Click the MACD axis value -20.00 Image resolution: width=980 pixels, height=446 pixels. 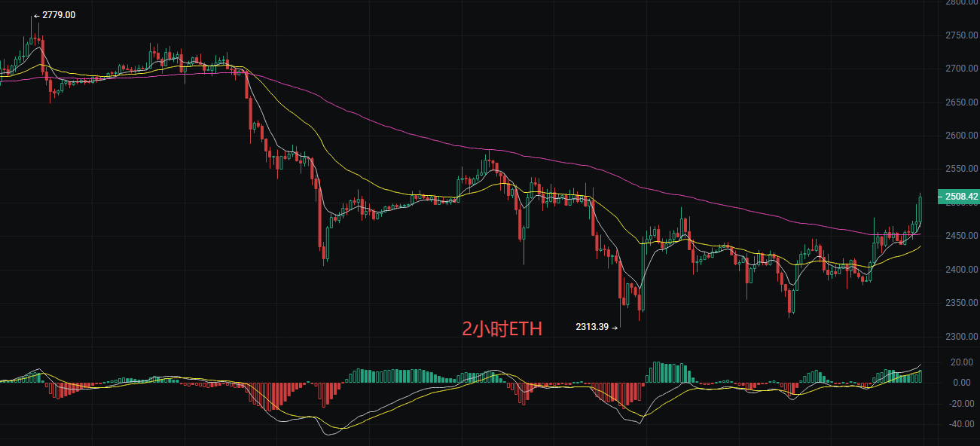[x=963, y=403]
